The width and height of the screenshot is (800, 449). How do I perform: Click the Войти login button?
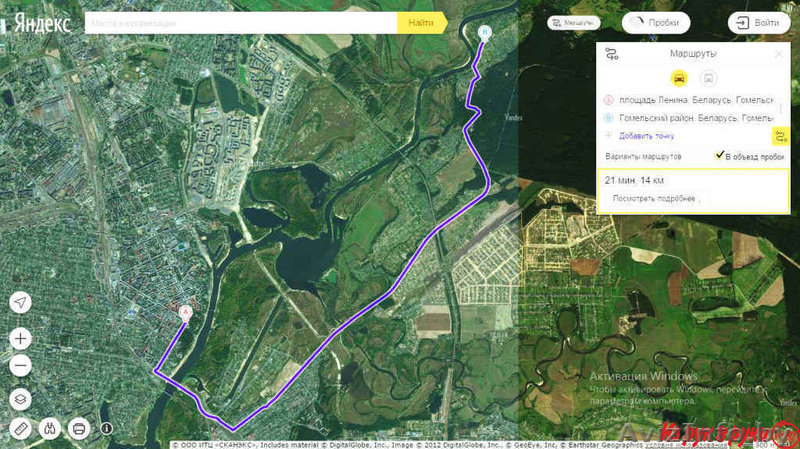coord(757,22)
